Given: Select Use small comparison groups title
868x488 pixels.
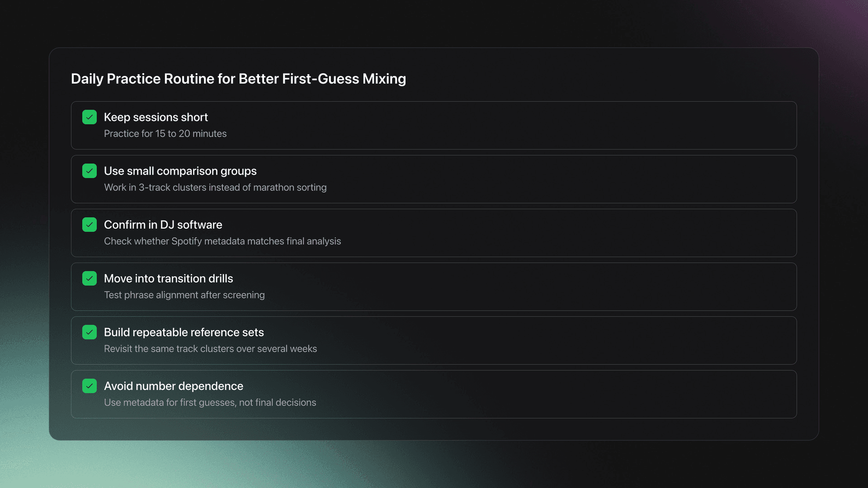Looking at the screenshot, I should point(180,171).
